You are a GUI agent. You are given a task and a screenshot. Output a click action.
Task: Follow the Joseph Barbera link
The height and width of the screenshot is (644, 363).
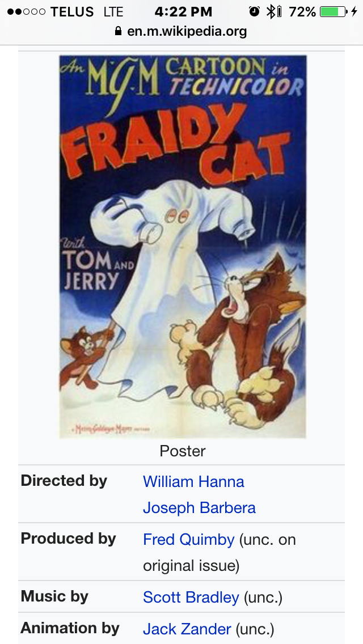coord(199,508)
